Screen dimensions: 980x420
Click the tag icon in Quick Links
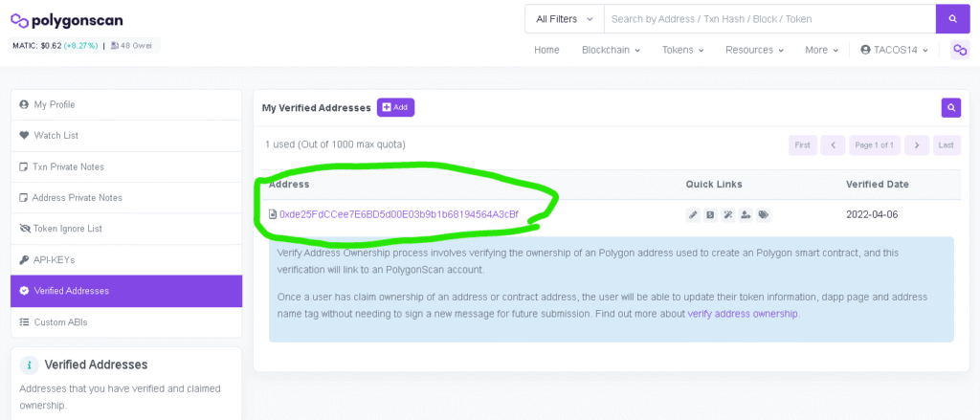click(x=763, y=214)
